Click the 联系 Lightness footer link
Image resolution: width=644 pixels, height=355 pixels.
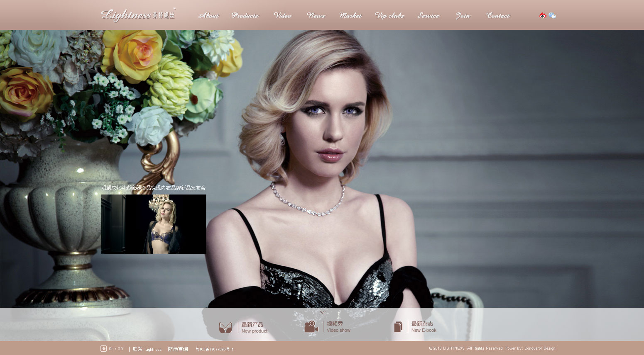(147, 349)
